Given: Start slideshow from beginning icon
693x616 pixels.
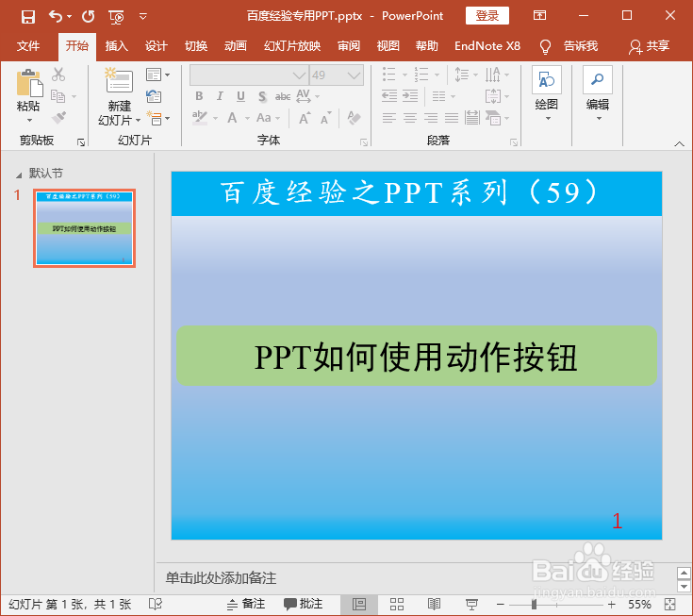Looking at the screenshot, I should tap(116, 17).
